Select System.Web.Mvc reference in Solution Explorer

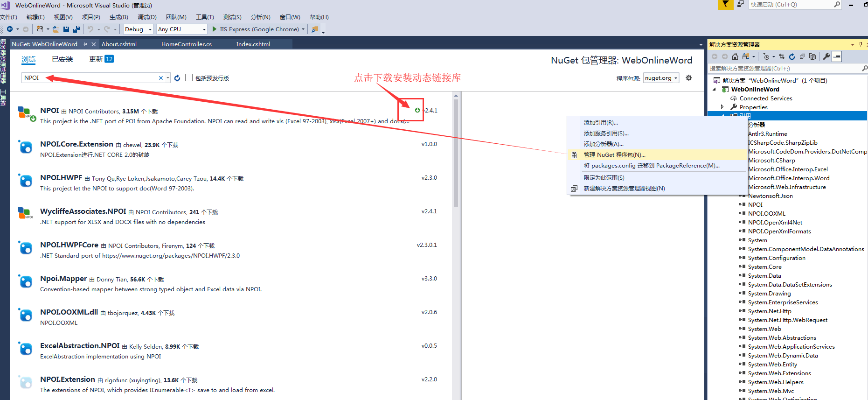click(771, 391)
